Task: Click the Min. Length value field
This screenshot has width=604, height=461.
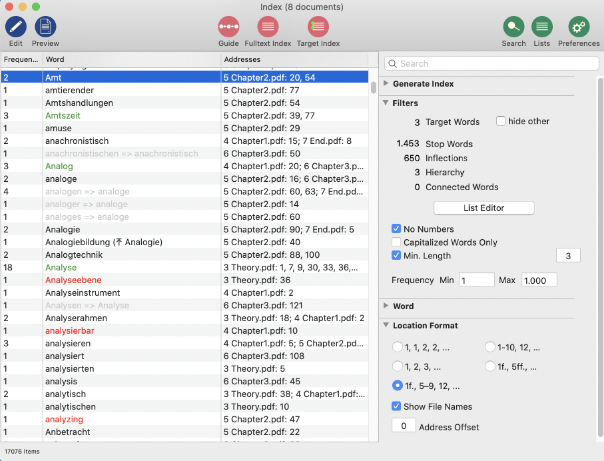Action: (568, 256)
